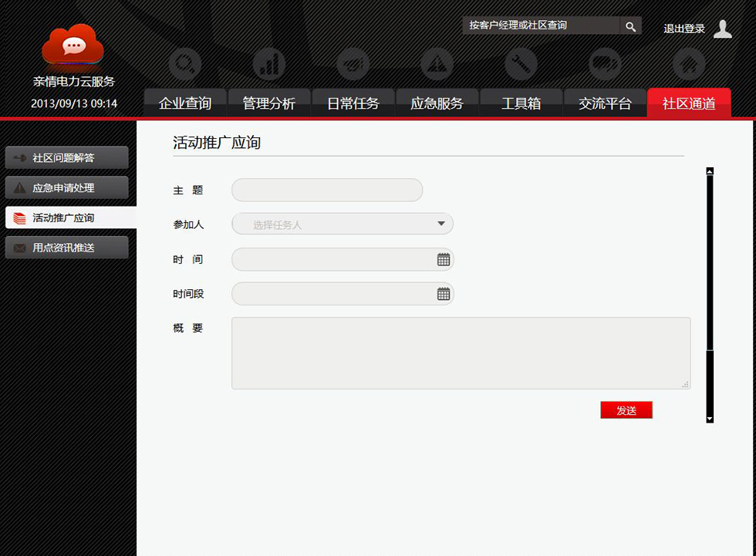The width and height of the screenshot is (756, 556).
Task: Expand the 选择任务人 participant dropdown
Action: tap(343, 224)
